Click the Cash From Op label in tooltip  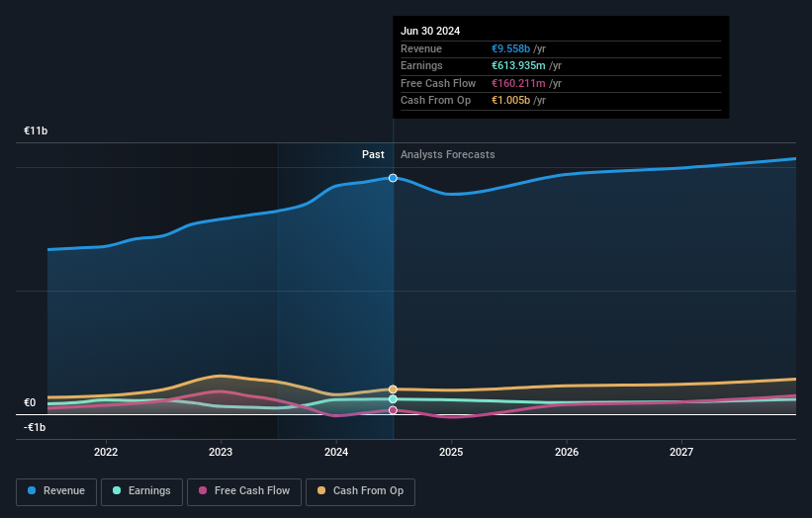(435, 101)
